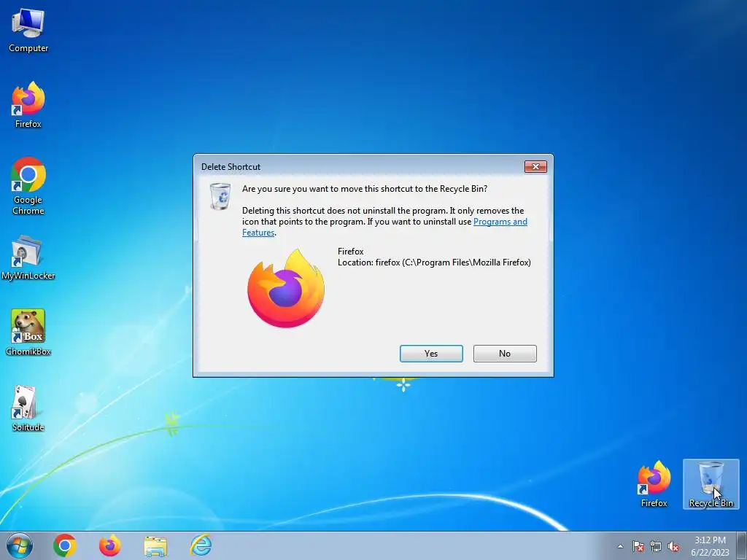747x560 pixels.
Task: Launch Internet Explorer from the taskbar
Action: (201, 545)
